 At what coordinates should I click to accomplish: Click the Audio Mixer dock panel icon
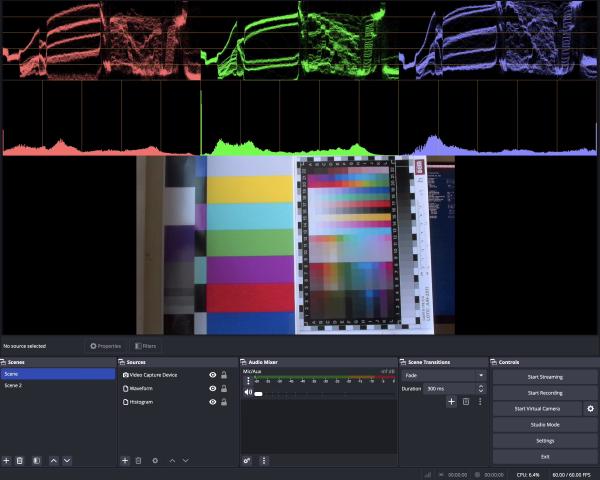point(243,362)
